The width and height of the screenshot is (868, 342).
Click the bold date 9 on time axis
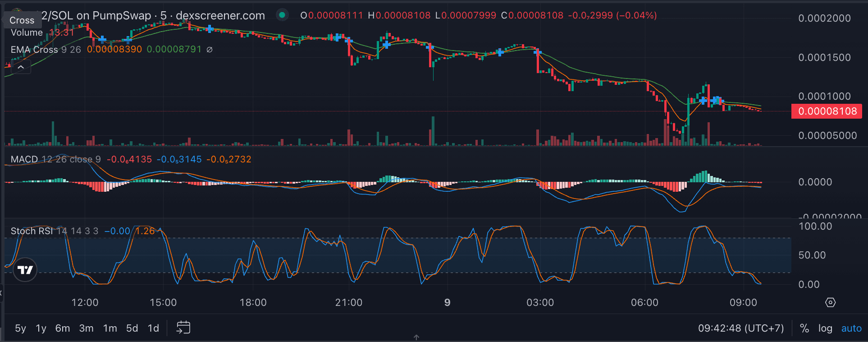(x=447, y=302)
